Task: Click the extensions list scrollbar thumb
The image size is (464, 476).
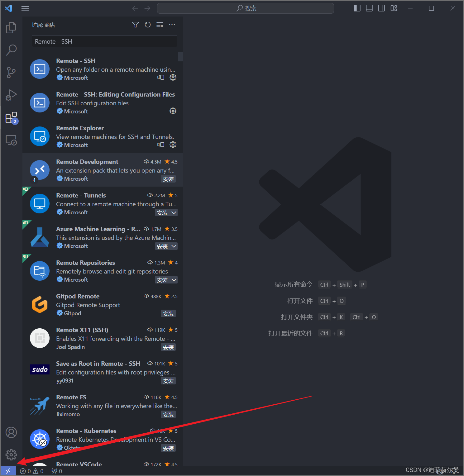Action: coord(180,57)
